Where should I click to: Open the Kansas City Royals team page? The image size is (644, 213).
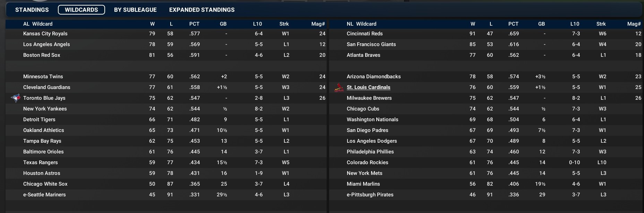click(x=45, y=34)
